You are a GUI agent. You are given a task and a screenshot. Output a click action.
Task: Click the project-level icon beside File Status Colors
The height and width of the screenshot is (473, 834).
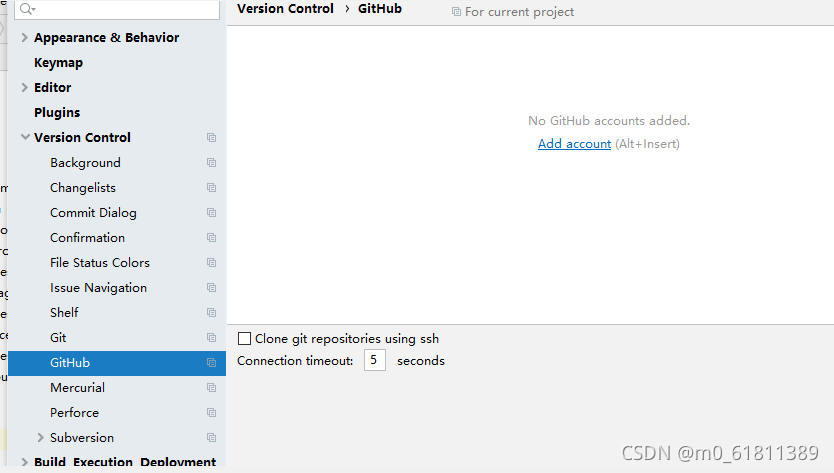coord(211,263)
